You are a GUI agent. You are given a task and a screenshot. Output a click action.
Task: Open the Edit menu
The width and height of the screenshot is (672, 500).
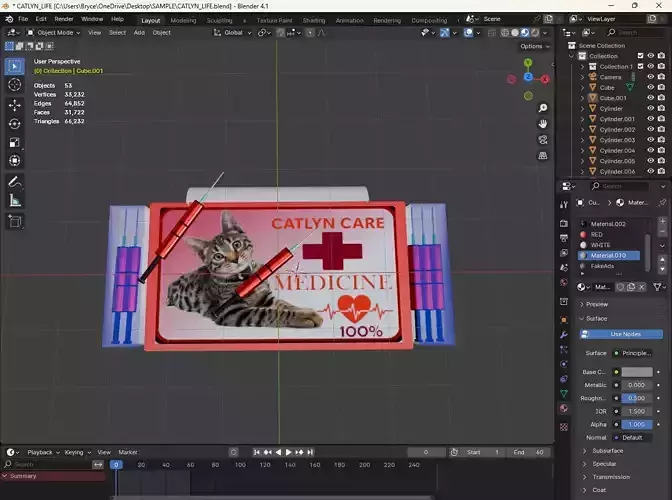41,19
